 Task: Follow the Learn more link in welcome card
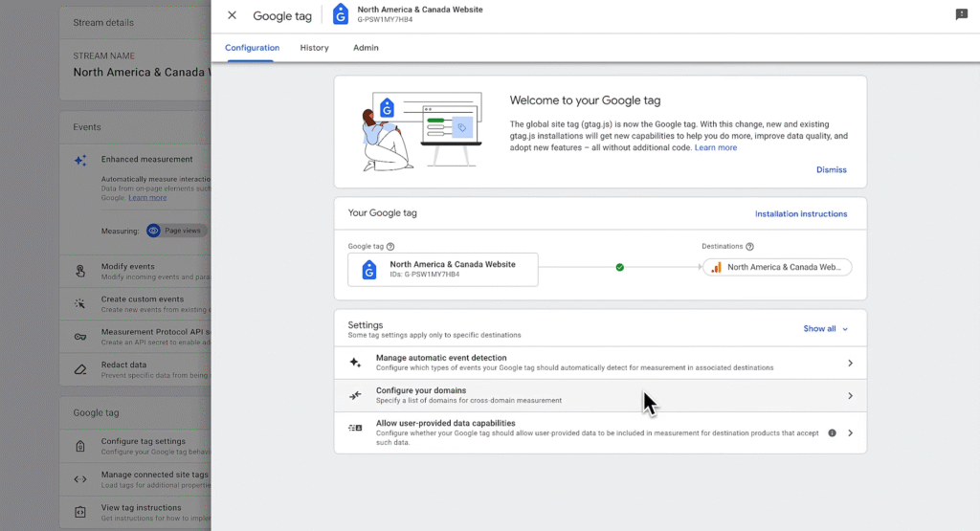[716, 147]
